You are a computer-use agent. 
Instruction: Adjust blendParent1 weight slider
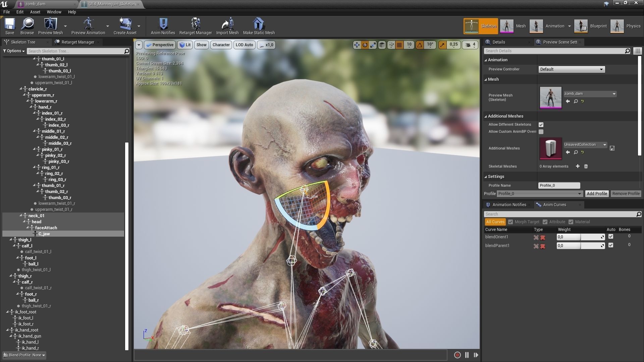coord(581,246)
